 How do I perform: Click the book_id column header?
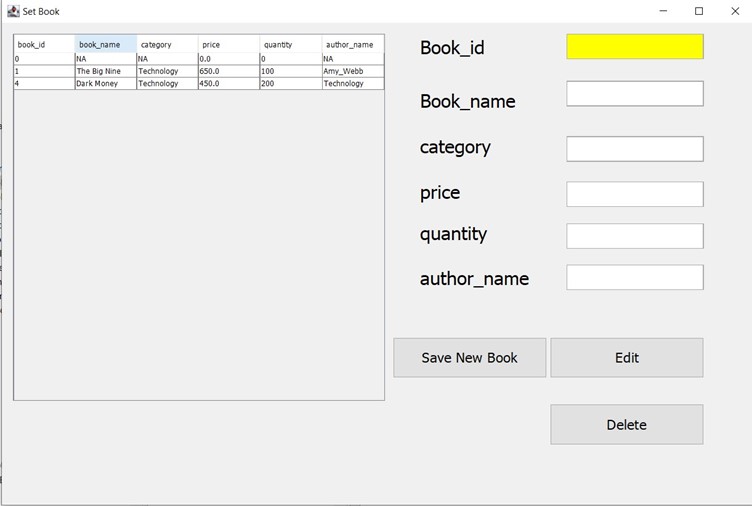[44, 44]
